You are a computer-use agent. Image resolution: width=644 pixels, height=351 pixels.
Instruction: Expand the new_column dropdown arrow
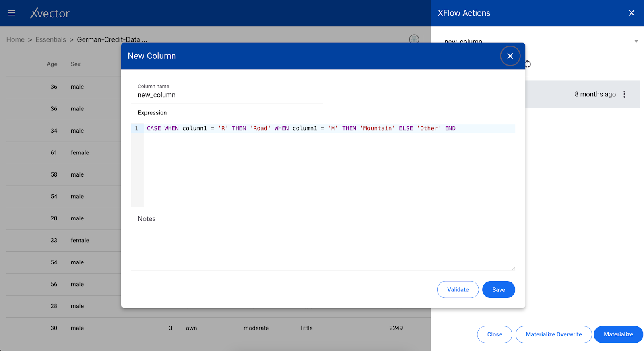coord(636,41)
